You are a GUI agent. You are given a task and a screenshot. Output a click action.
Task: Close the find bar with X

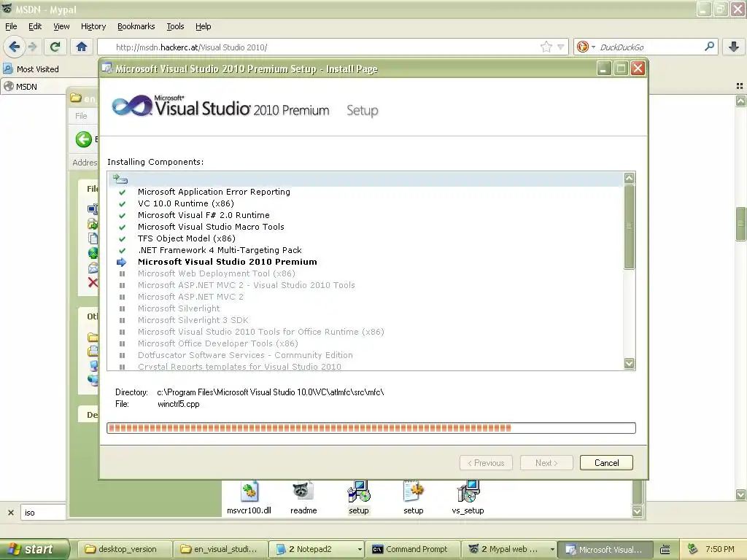point(10,513)
